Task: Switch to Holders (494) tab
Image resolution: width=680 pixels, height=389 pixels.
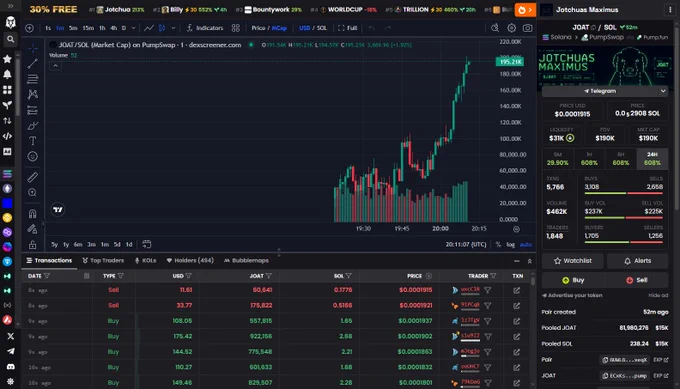Action: coord(190,261)
